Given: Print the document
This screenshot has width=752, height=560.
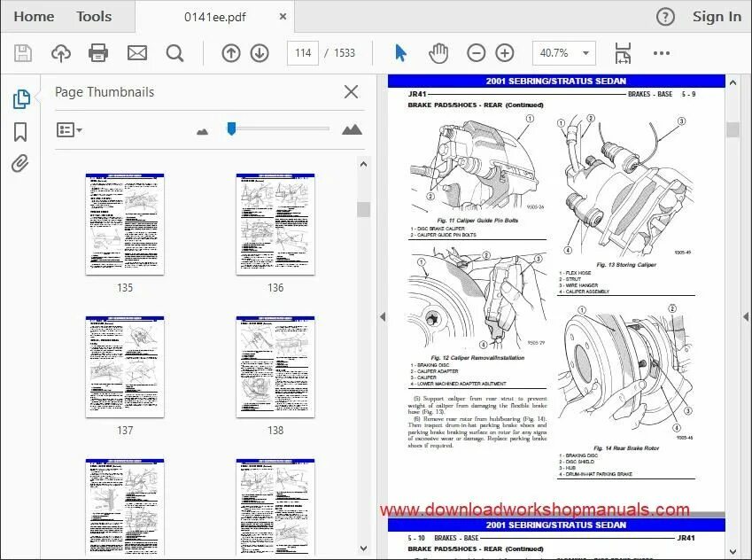Looking at the screenshot, I should [x=98, y=53].
